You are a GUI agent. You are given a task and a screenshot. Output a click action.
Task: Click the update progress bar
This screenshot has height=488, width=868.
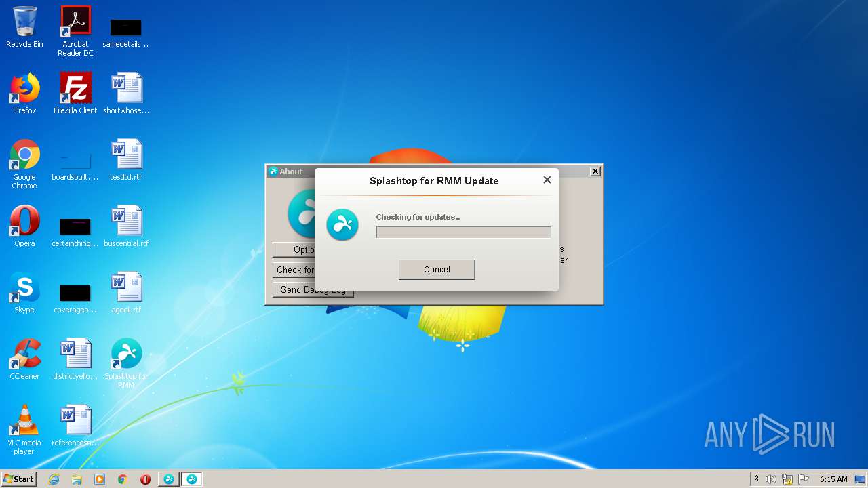(463, 232)
